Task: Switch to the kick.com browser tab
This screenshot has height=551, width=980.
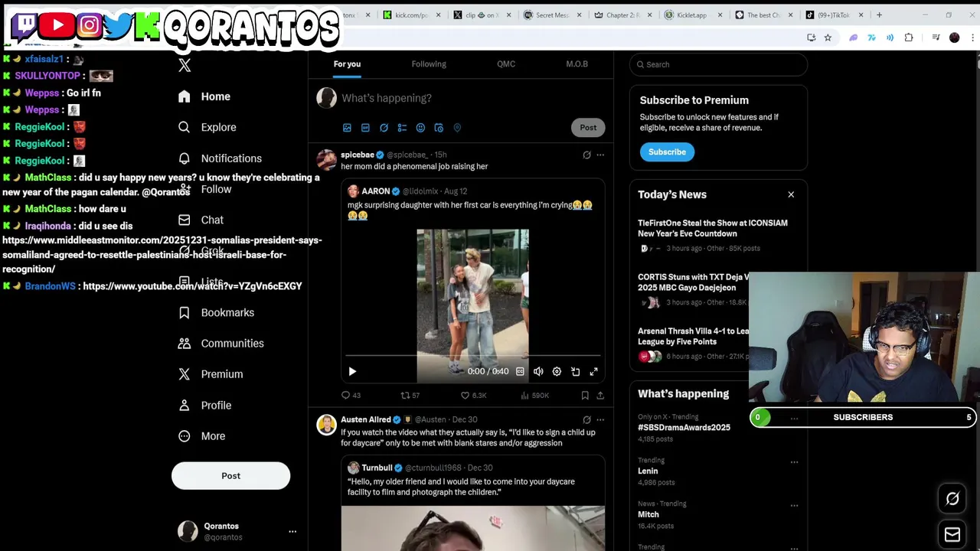Action: [x=410, y=15]
